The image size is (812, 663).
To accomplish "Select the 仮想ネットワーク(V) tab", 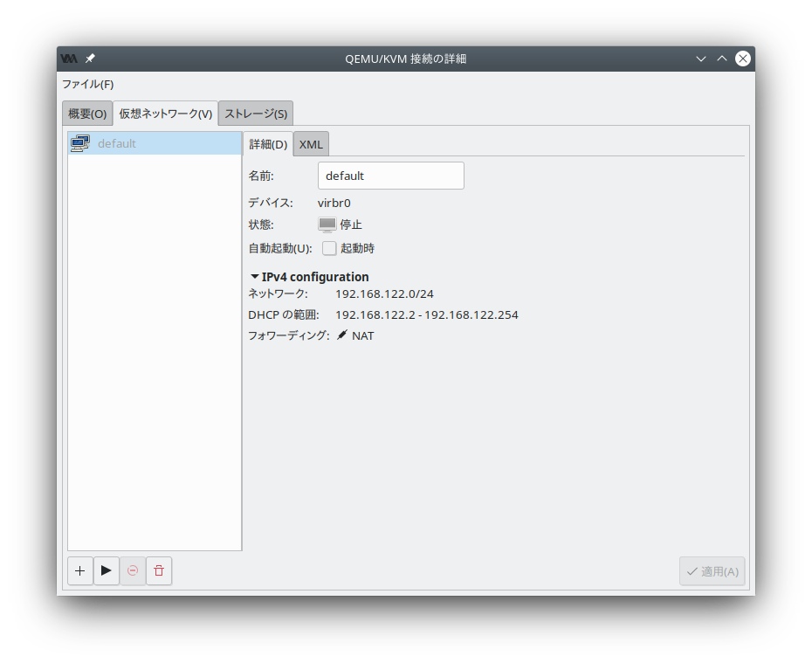I will click(166, 114).
